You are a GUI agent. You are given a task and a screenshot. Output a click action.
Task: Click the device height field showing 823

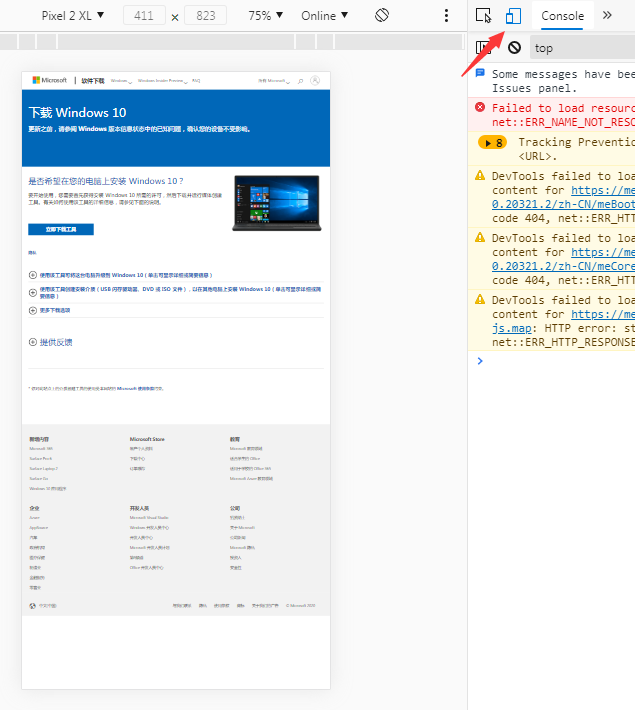(x=205, y=16)
